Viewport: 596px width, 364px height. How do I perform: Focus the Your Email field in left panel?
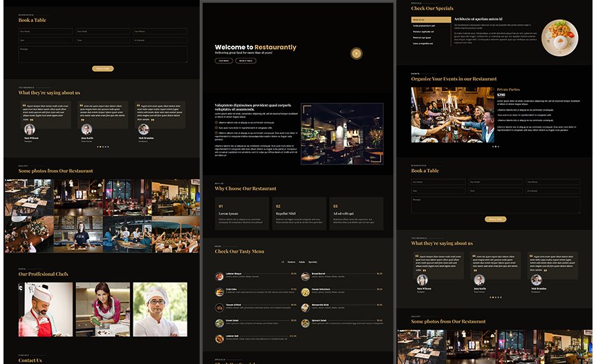[102, 32]
